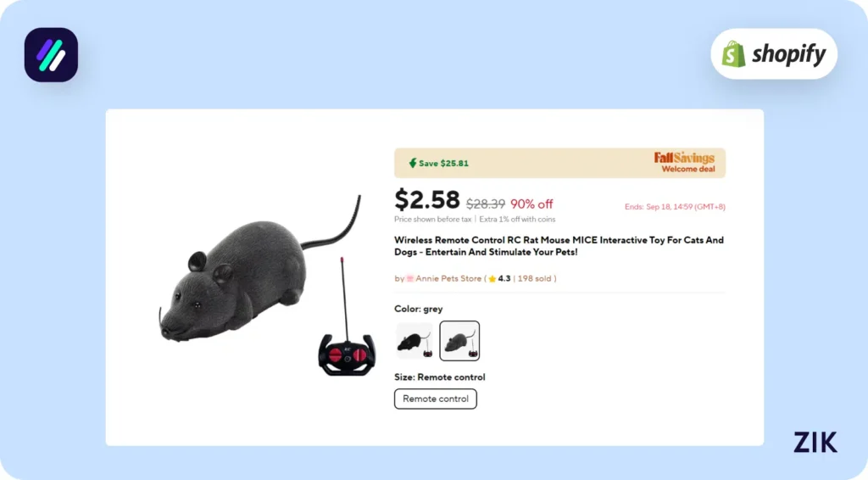Click the 90% off discount label

point(531,204)
